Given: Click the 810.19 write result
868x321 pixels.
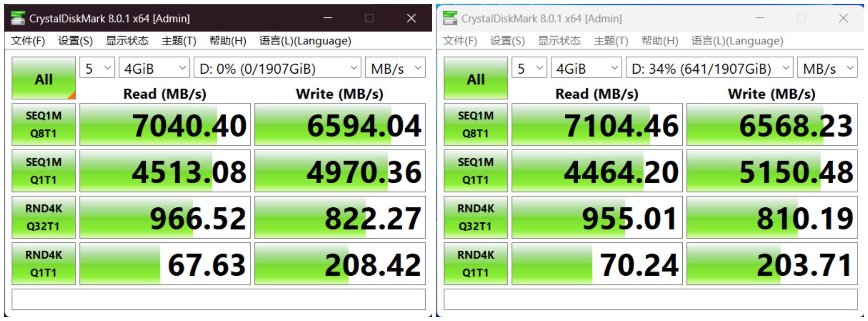Looking at the screenshot, I should point(772,218).
